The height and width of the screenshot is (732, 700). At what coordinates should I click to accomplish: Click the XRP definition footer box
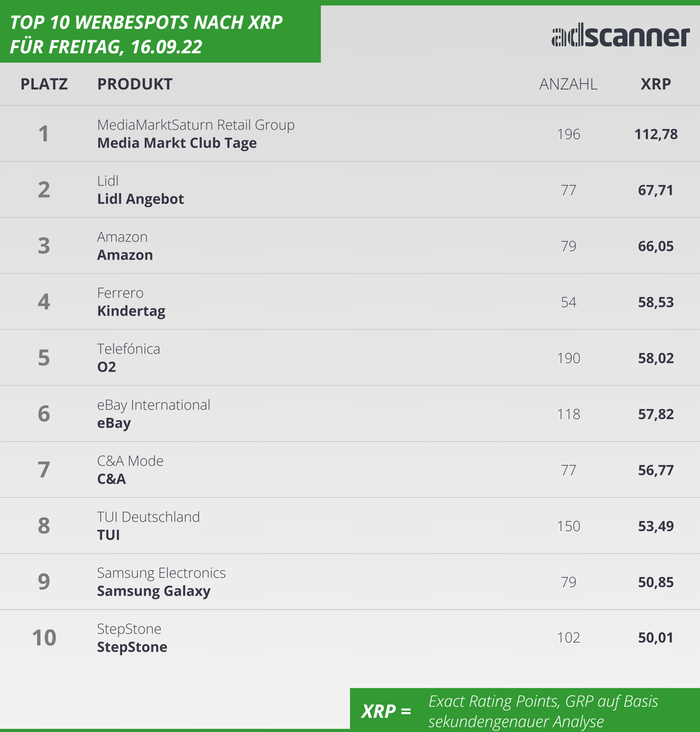[525, 710]
